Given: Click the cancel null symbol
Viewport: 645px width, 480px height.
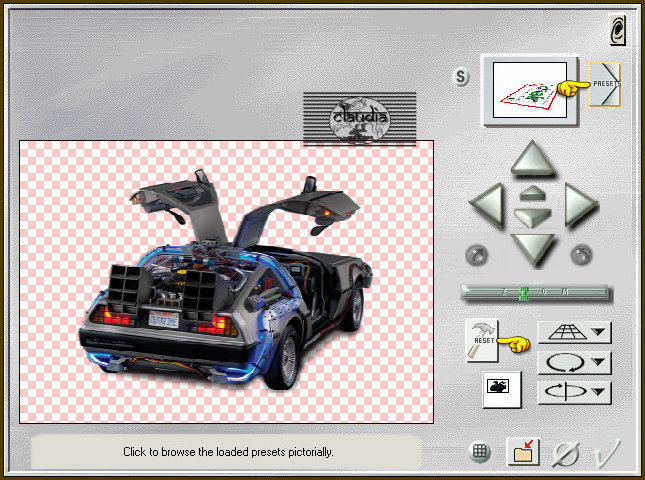Looking at the screenshot, I should click(x=566, y=453).
